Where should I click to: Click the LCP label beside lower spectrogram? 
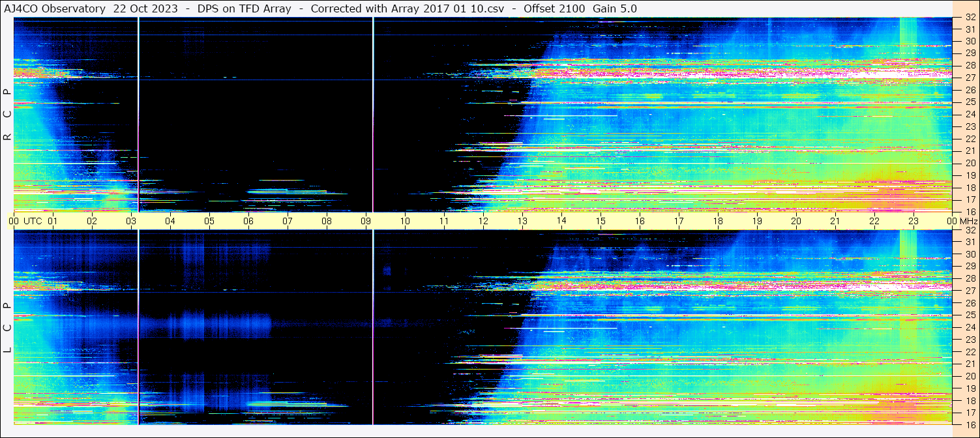pos(7,327)
